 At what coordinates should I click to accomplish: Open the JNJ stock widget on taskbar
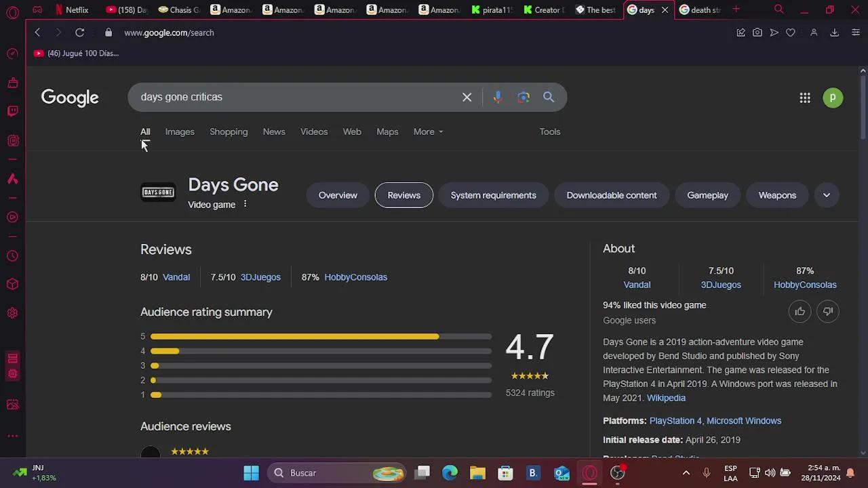pos(35,473)
